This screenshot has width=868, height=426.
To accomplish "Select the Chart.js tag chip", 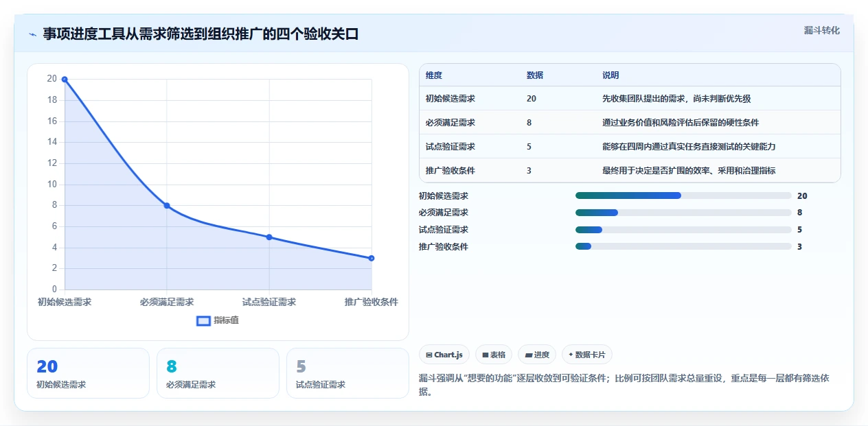I will coord(444,355).
